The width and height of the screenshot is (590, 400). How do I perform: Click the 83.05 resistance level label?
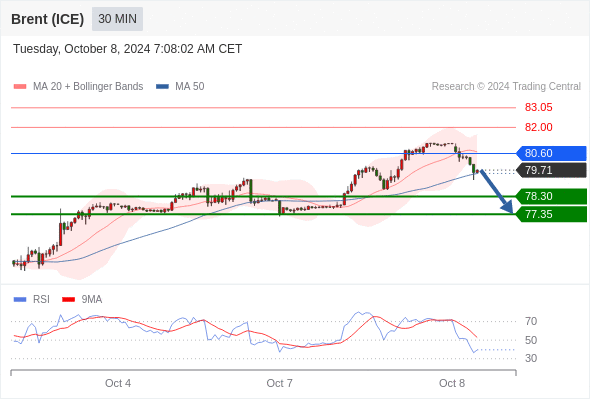[x=538, y=108]
